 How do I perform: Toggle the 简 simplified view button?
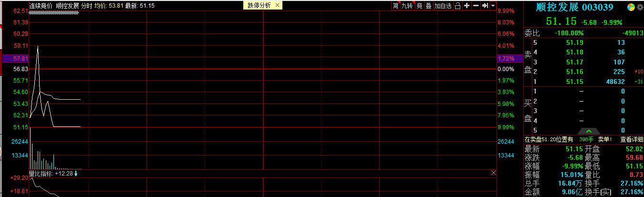click(x=395, y=6)
